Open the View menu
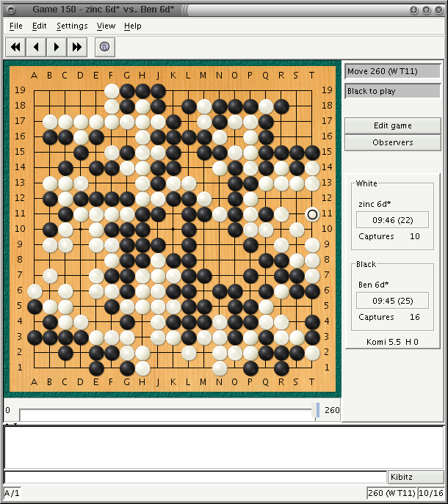This screenshot has width=448, height=504. (106, 26)
